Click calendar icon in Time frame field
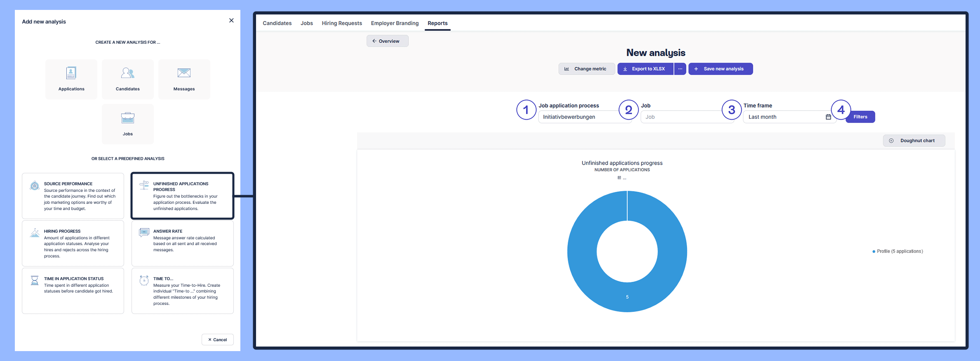 828,117
